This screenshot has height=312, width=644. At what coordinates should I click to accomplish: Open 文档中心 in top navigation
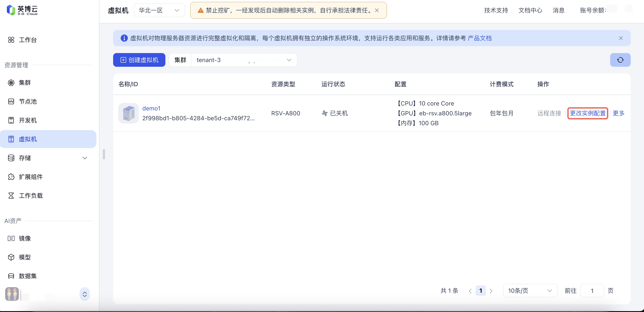pos(530,10)
